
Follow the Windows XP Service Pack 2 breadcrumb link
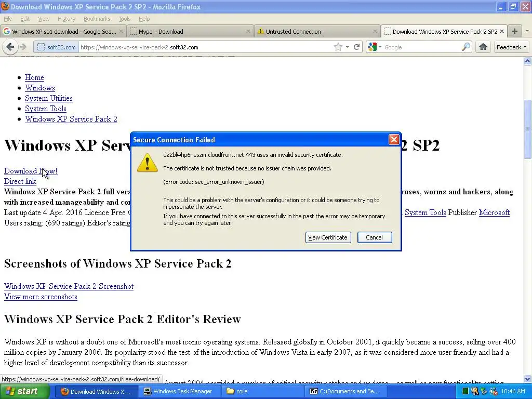pyautogui.click(x=71, y=119)
